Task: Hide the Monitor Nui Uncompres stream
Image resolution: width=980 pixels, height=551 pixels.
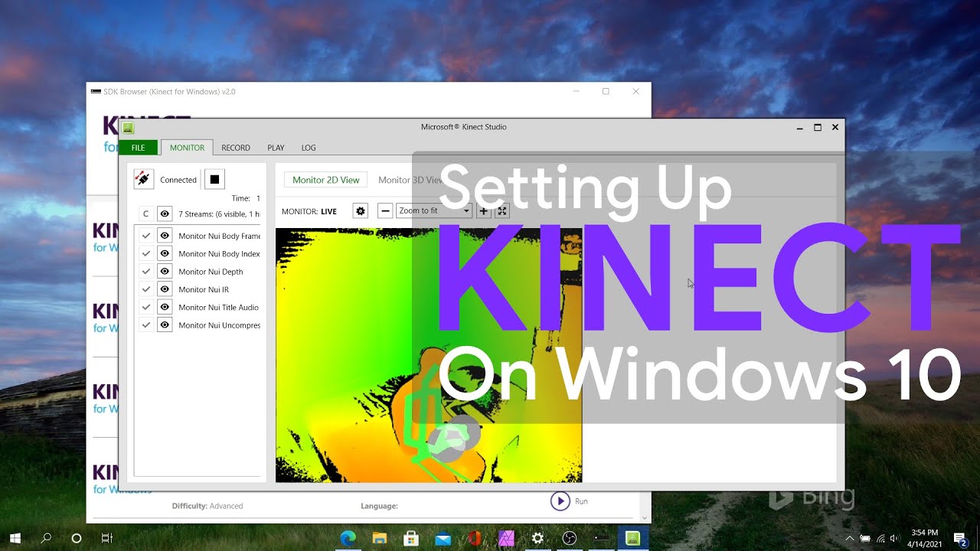Action: (164, 325)
